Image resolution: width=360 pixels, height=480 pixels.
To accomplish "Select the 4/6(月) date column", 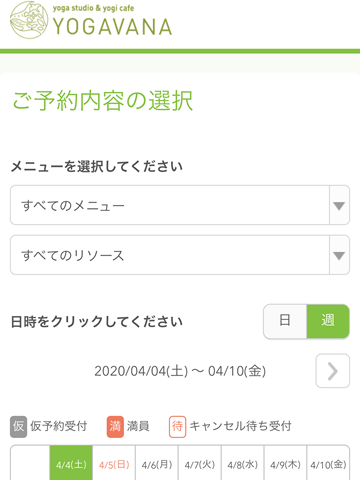I will [157, 463].
